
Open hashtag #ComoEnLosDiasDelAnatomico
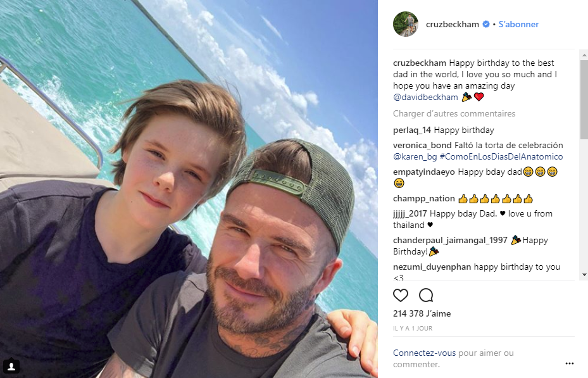[501, 157]
